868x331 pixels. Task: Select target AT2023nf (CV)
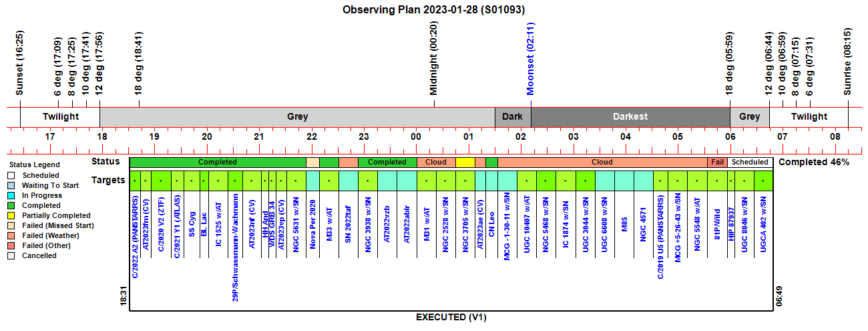252,223
